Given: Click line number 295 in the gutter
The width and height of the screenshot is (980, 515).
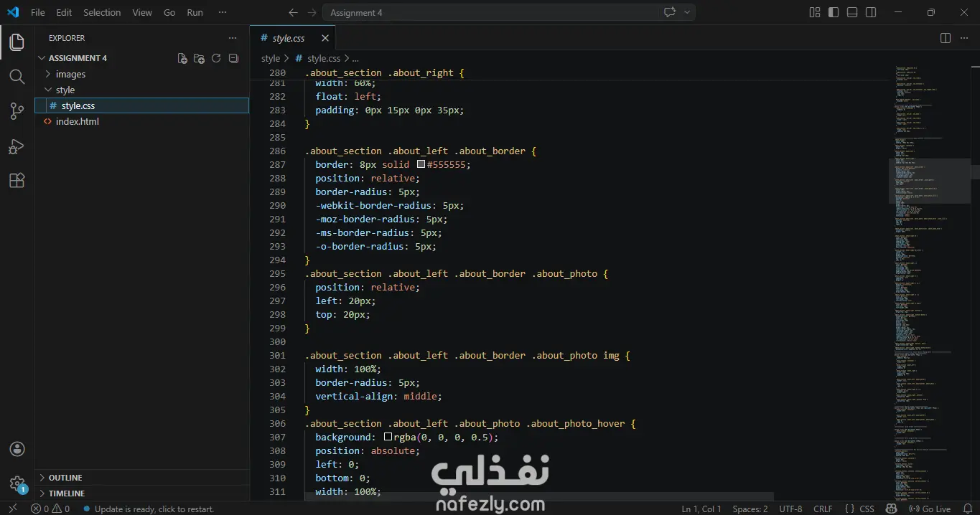Looking at the screenshot, I should click(277, 273).
